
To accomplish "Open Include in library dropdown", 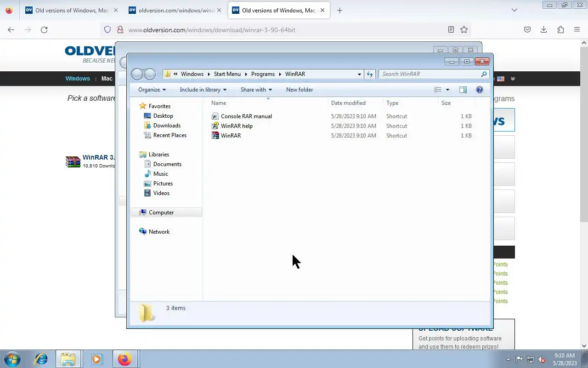I will tap(203, 90).
